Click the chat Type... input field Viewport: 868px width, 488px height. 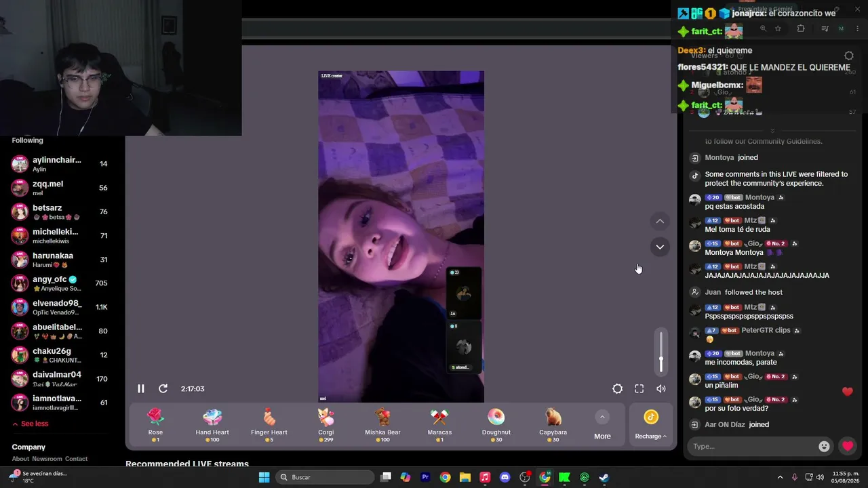[753, 446]
